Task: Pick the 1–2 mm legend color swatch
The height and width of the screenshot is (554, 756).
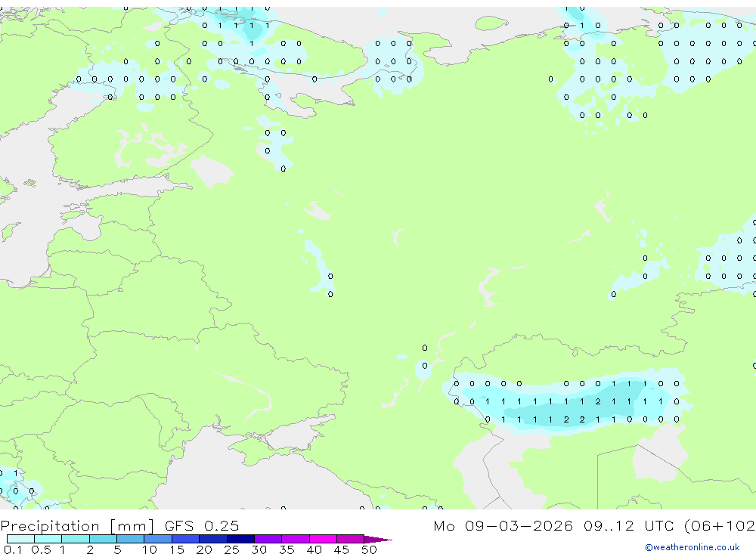Action: (76, 539)
